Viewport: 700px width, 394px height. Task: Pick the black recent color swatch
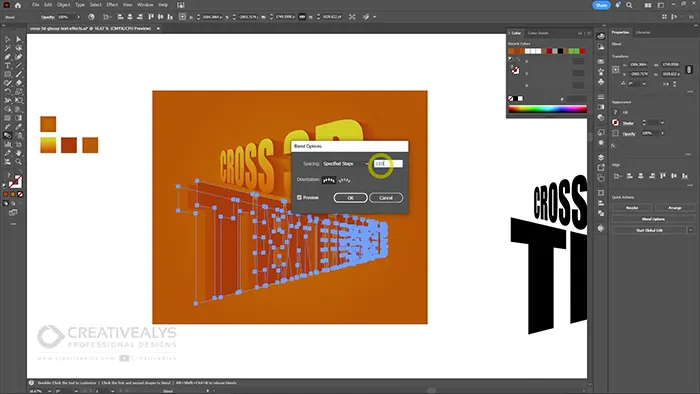click(560, 51)
